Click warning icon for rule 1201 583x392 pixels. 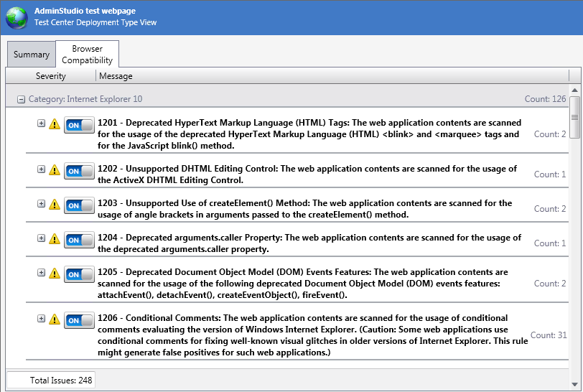click(55, 124)
